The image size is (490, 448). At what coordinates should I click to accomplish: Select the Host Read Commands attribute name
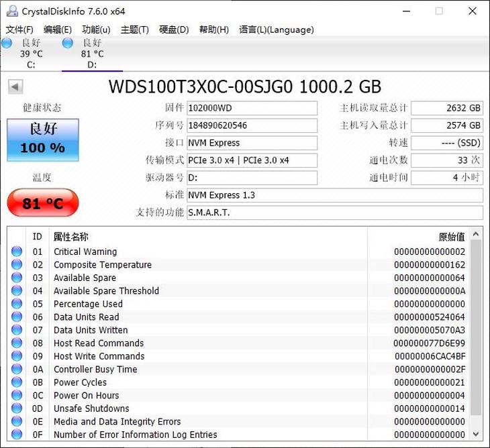click(x=99, y=343)
